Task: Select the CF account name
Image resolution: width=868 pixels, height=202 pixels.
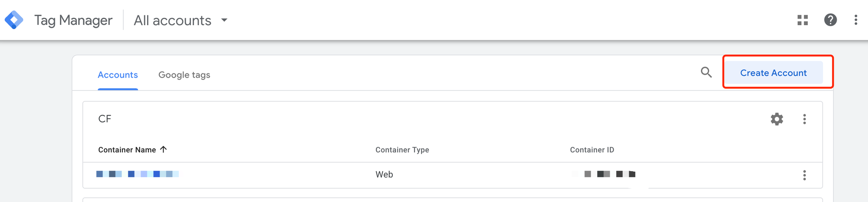Action: coord(105,119)
